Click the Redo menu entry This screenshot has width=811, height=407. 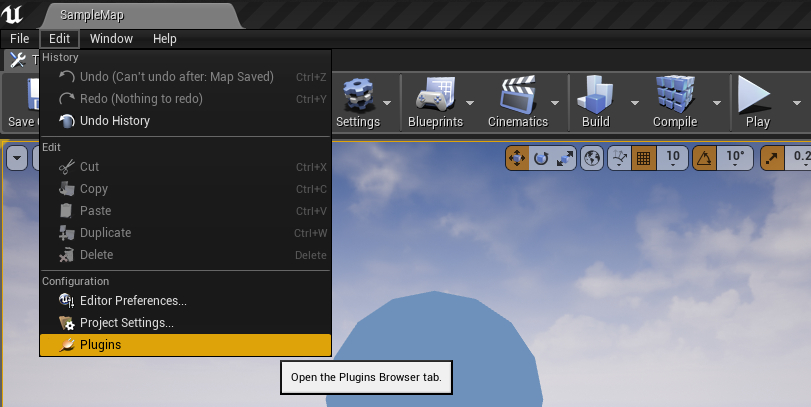tap(185, 99)
